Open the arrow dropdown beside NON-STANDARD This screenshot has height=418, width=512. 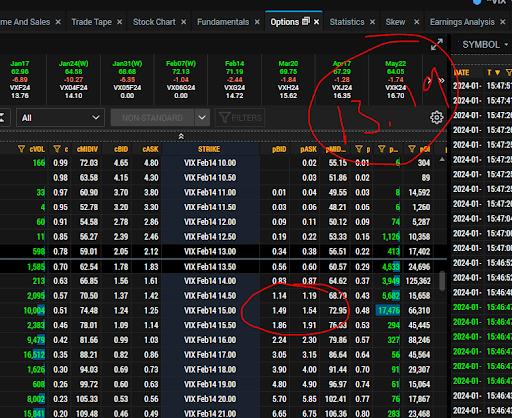202,118
